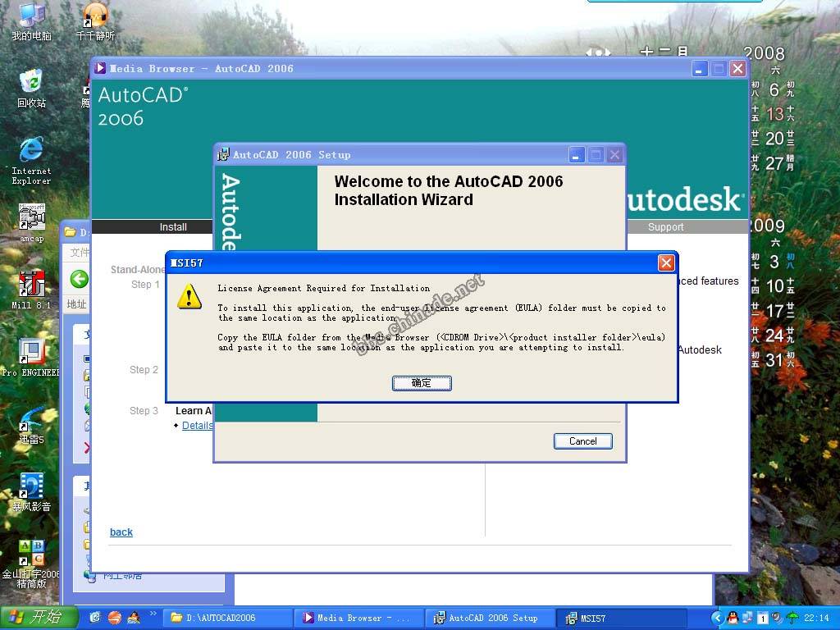The image size is (840, 630).
Task: Click the 22:14 taskbar clock
Action: point(816,619)
